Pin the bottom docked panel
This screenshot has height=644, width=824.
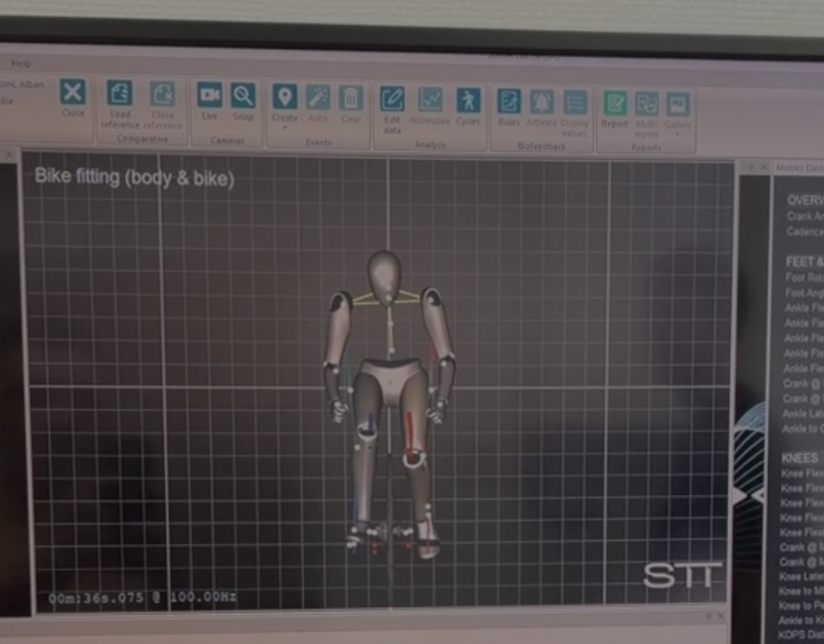[x=709, y=617]
